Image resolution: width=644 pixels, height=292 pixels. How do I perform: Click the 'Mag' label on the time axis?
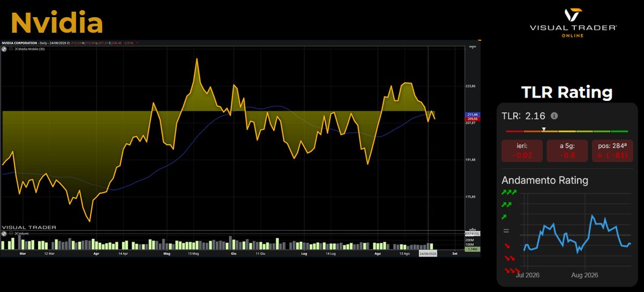pyautogui.click(x=166, y=253)
